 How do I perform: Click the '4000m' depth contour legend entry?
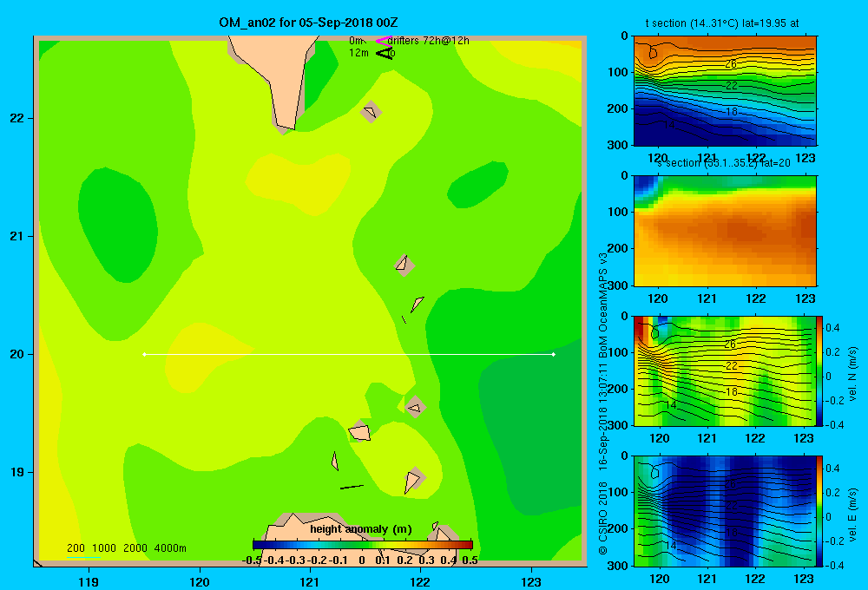coord(170,548)
